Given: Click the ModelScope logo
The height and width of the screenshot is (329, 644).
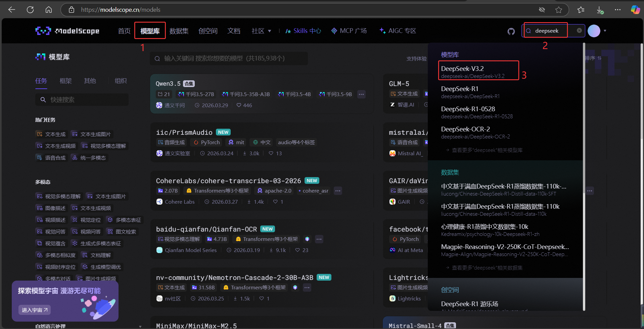Looking at the screenshot, I should 67,31.
